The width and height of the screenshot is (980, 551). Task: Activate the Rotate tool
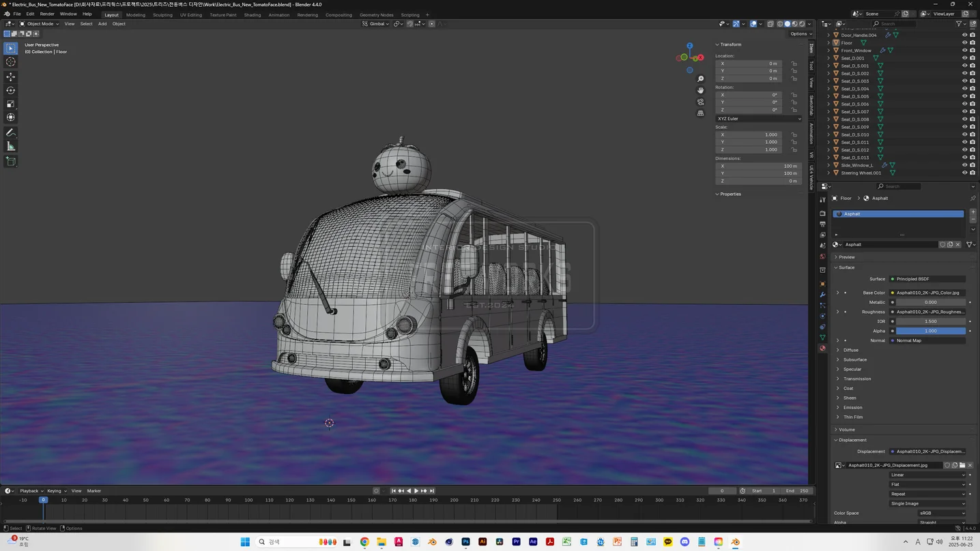[11, 91]
